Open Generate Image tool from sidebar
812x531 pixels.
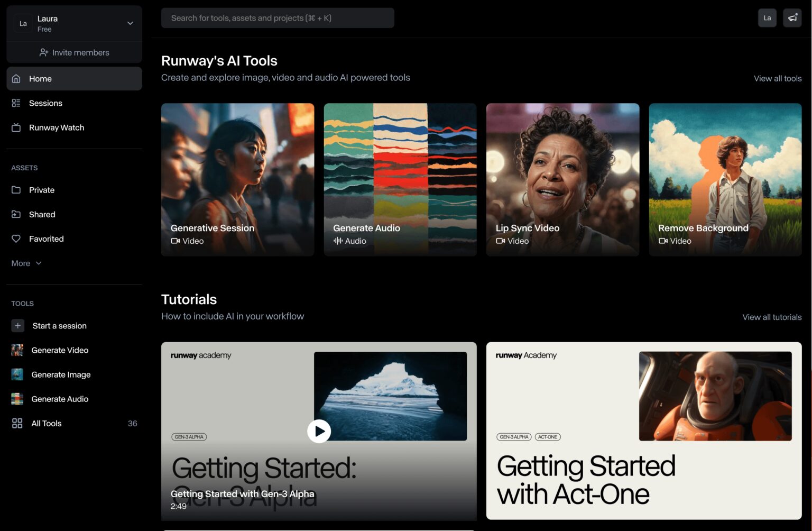(x=74, y=374)
